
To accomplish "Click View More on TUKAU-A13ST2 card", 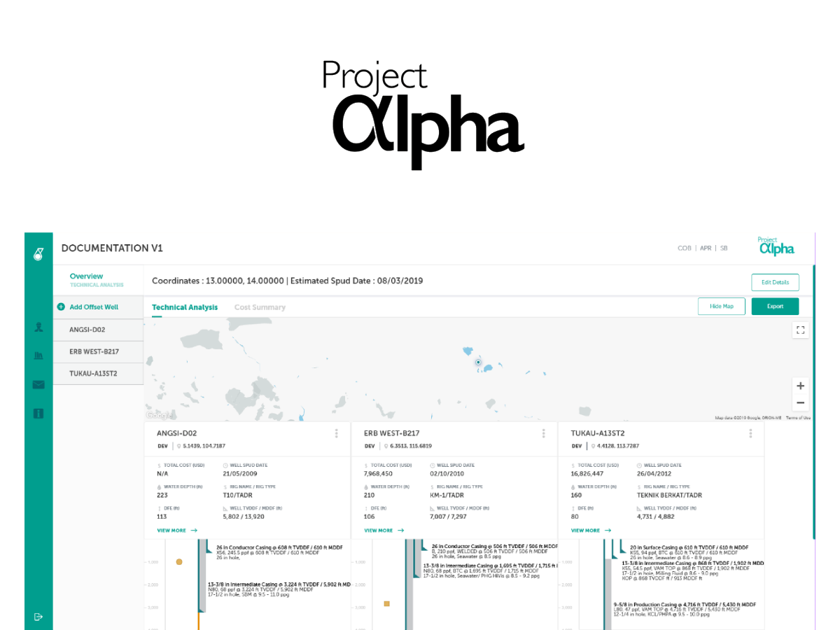I will point(591,531).
